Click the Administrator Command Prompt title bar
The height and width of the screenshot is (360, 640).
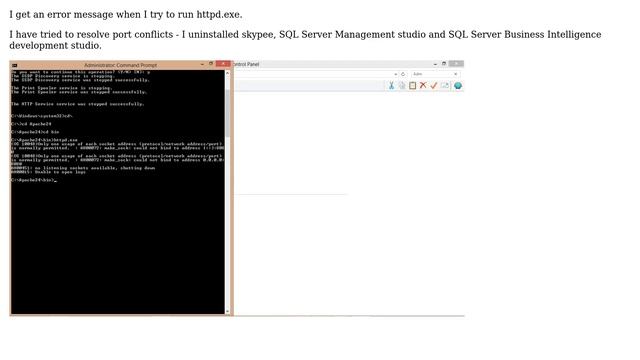click(x=120, y=65)
